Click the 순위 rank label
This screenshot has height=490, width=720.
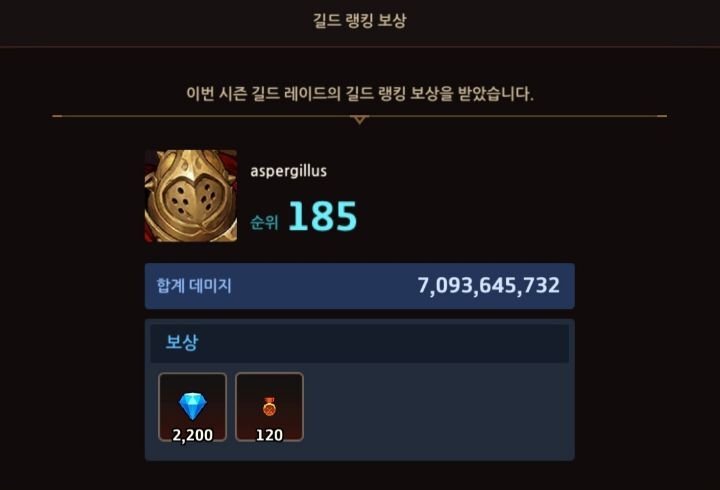click(x=264, y=222)
